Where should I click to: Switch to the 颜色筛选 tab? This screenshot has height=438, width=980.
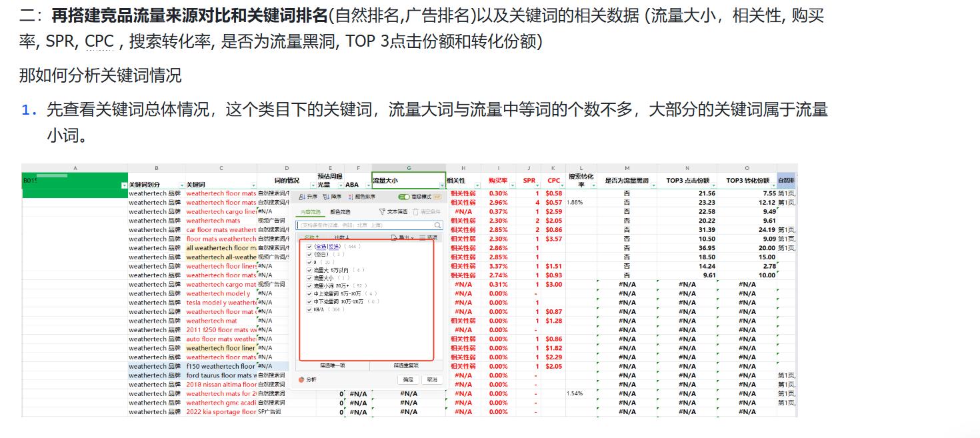(x=340, y=212)
